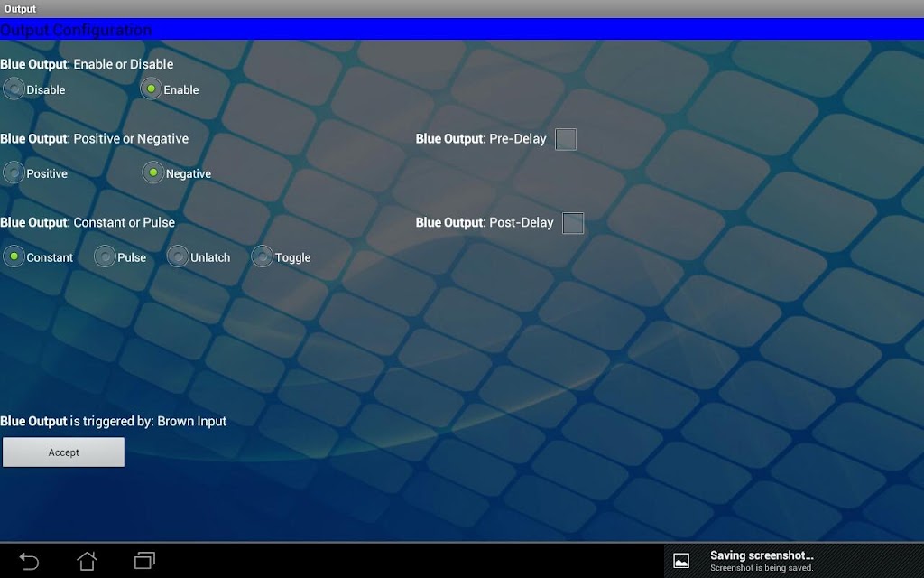Select the Enable radio button
The width and height of the screenshot is (924, 578).
pyautogui.click(x=151, y=89)
